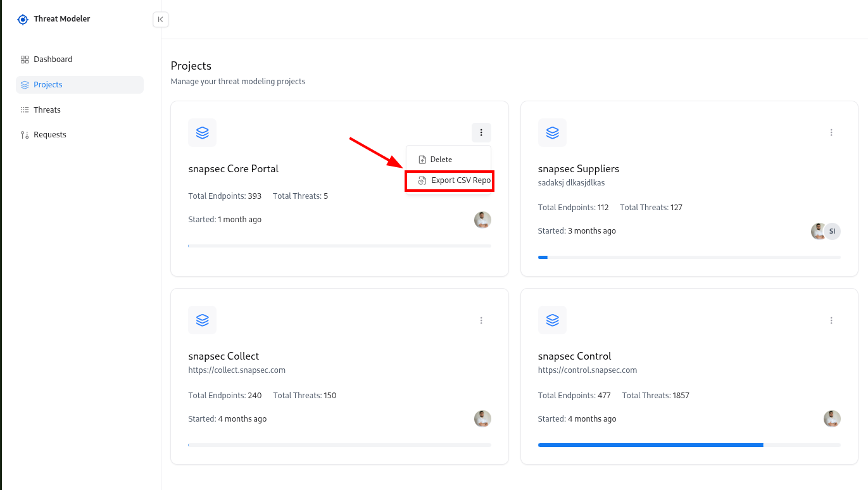Click 'Total Threats: 1857' on Control
This screenshot has width=868, height=490.
(656, 396)
